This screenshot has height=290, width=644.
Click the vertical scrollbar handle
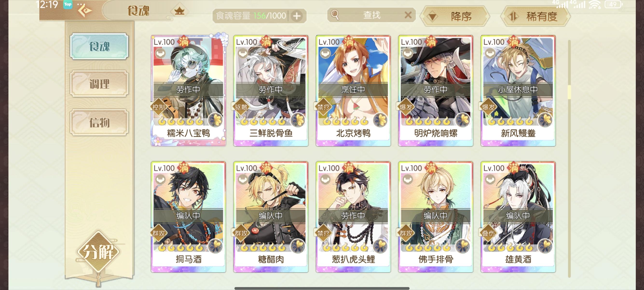click(x=569, y=92)
